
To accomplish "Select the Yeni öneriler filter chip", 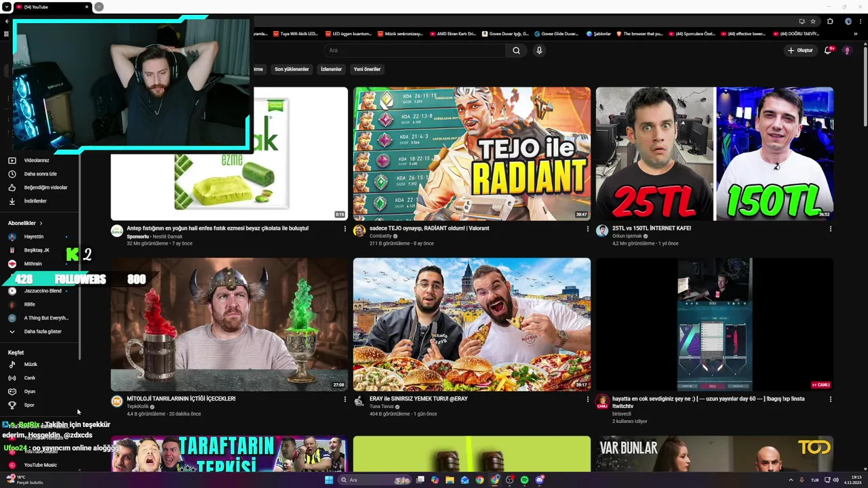I will pyautogui.click(x=367, y=69).
